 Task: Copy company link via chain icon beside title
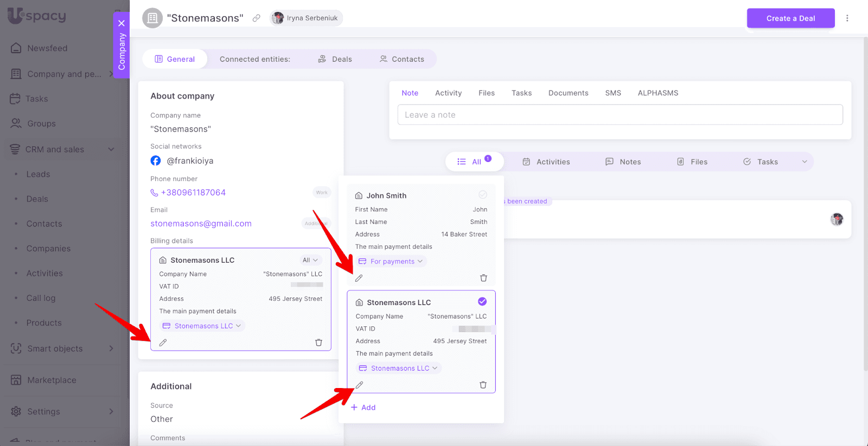256,18
